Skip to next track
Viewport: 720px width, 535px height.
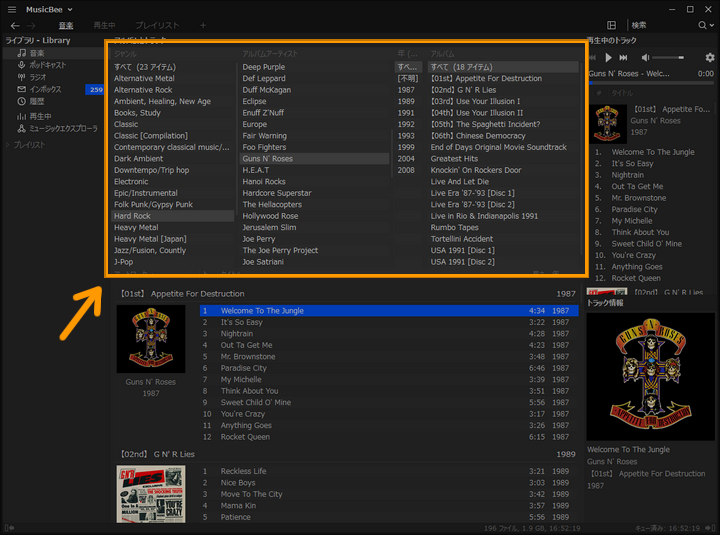point(623,57)
